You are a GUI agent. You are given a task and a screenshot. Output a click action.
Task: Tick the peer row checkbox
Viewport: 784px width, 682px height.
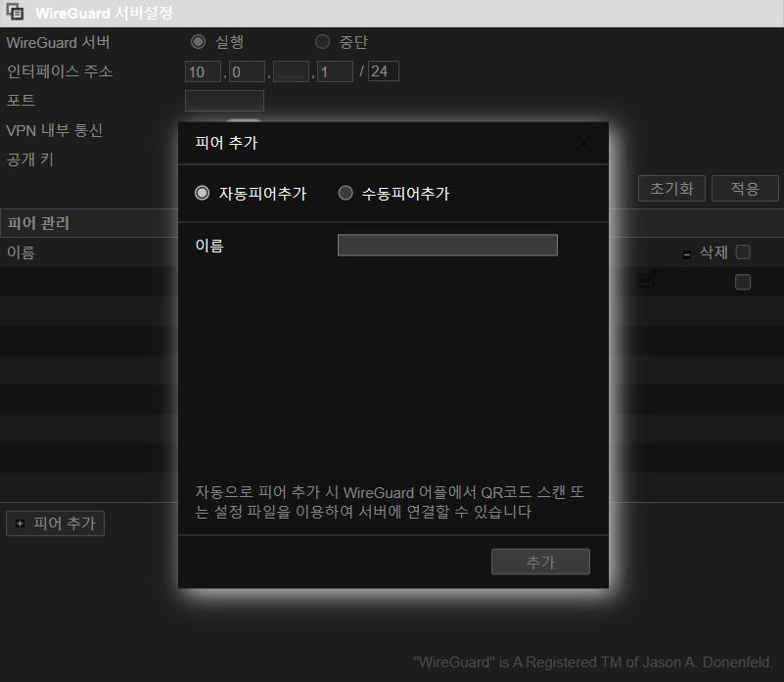coord(743,282)
